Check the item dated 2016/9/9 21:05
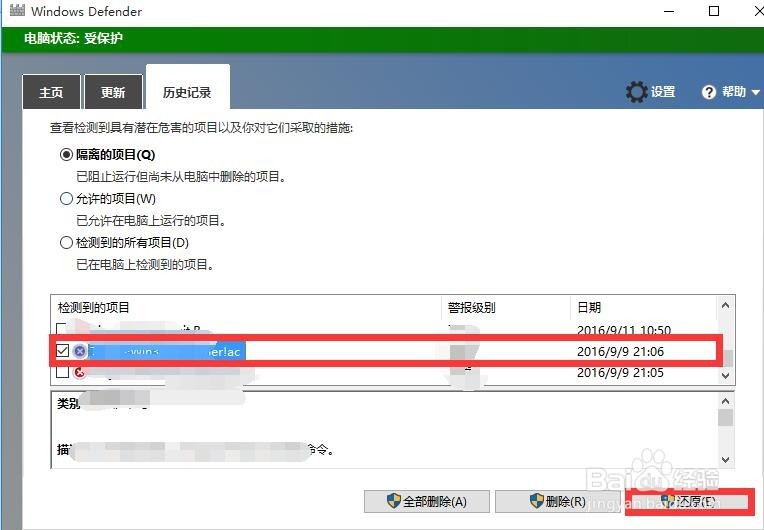The image size is (764, 530). (x=62, y=373)
